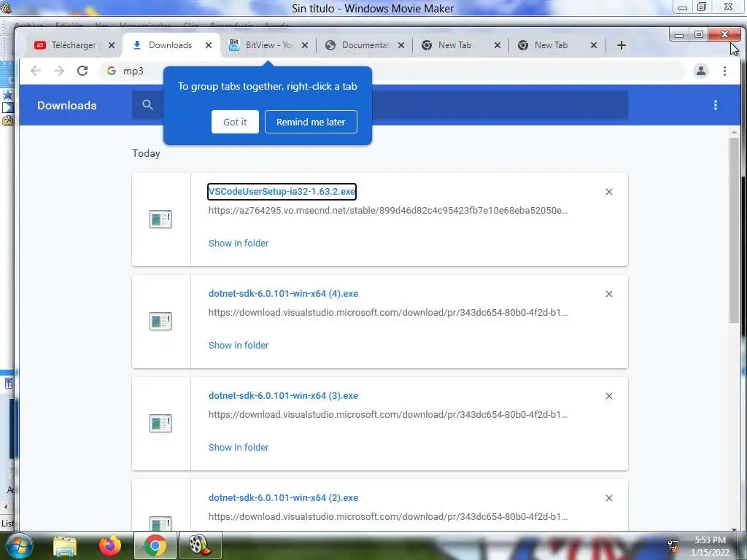This screenshot has height=560, width=747.
Task: Switch to the Documentation tab
Action: coord(365,45)
